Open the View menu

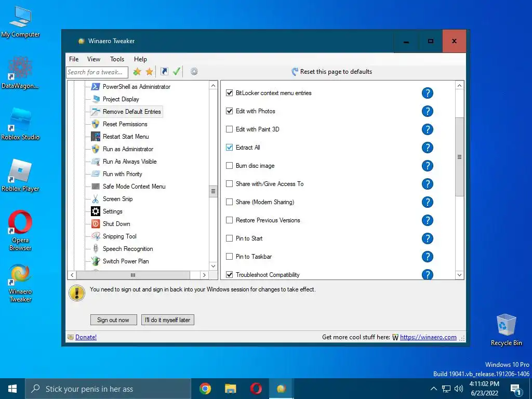(x=94, y=59)
